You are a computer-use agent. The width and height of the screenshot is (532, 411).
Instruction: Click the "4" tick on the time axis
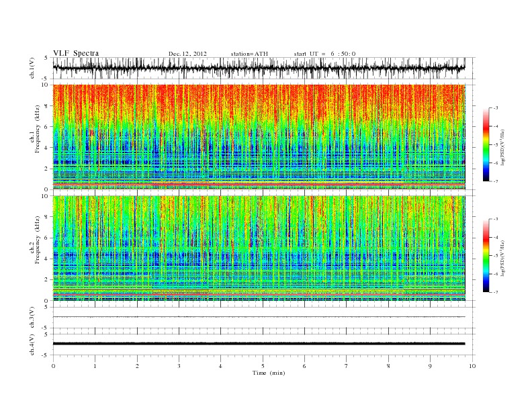point(221,366)
